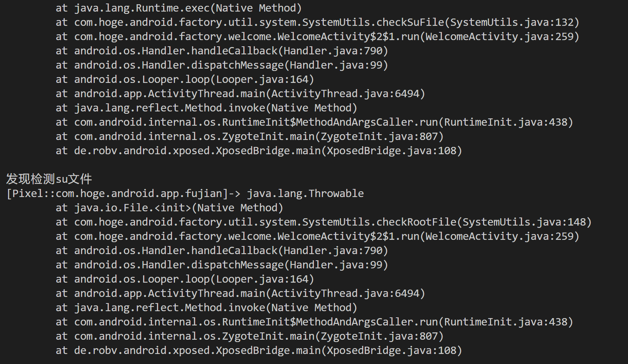Click second Handler.handleCallback line in lower trace
The height and width of the screenshot is (364, 628).
[x=222, y=251]
